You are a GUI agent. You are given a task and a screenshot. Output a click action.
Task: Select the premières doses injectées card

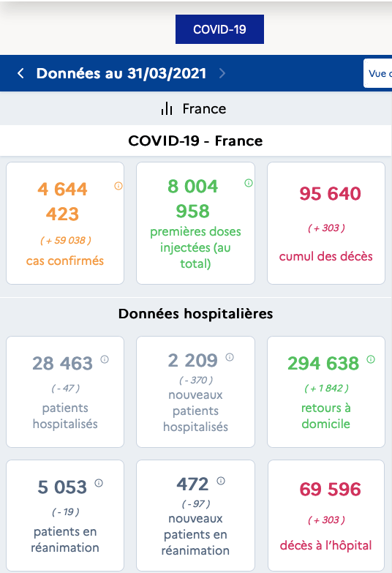[195, 223]
